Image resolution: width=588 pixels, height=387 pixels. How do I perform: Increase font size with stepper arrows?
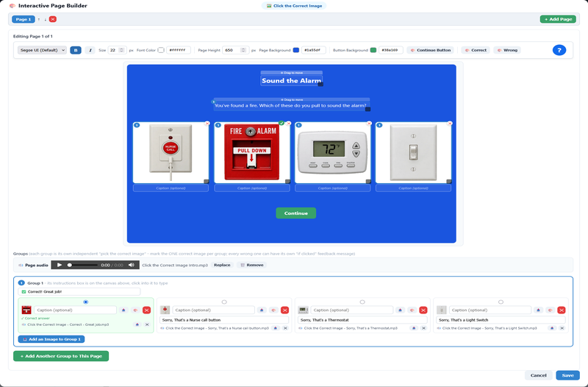(x=121, y=49)
